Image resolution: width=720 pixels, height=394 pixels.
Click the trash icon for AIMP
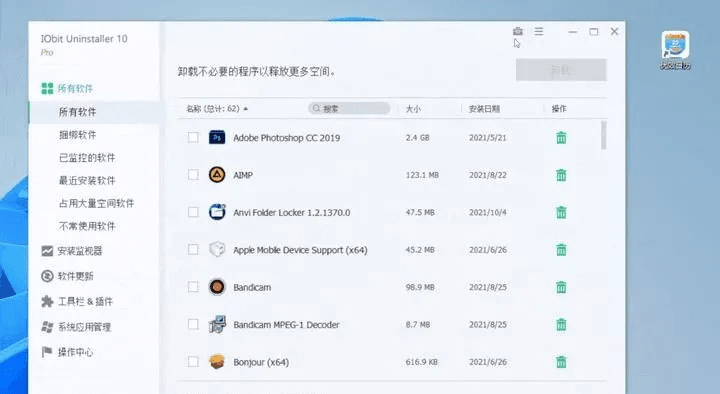[x=561, y=175]
